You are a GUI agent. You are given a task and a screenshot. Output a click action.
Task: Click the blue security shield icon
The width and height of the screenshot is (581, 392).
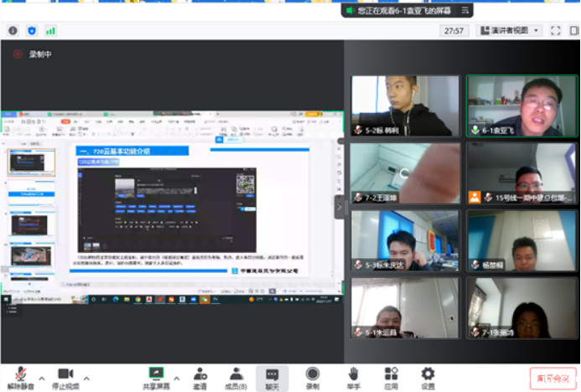[32, 30]
